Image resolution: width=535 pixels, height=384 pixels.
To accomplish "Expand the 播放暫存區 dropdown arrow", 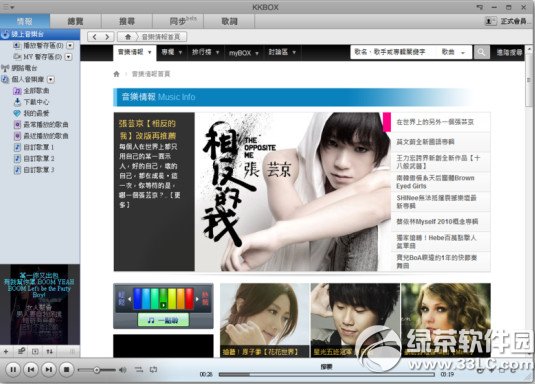I will pyautogui.click(x=70, y=45).
